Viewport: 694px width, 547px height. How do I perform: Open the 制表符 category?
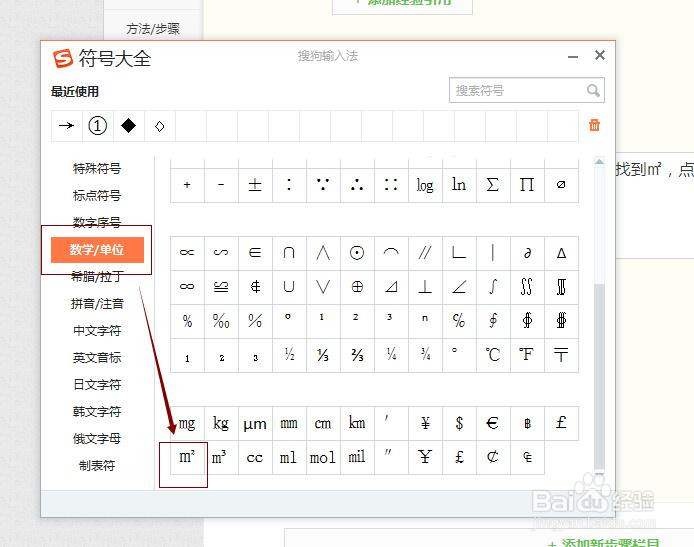coord(97,466)
